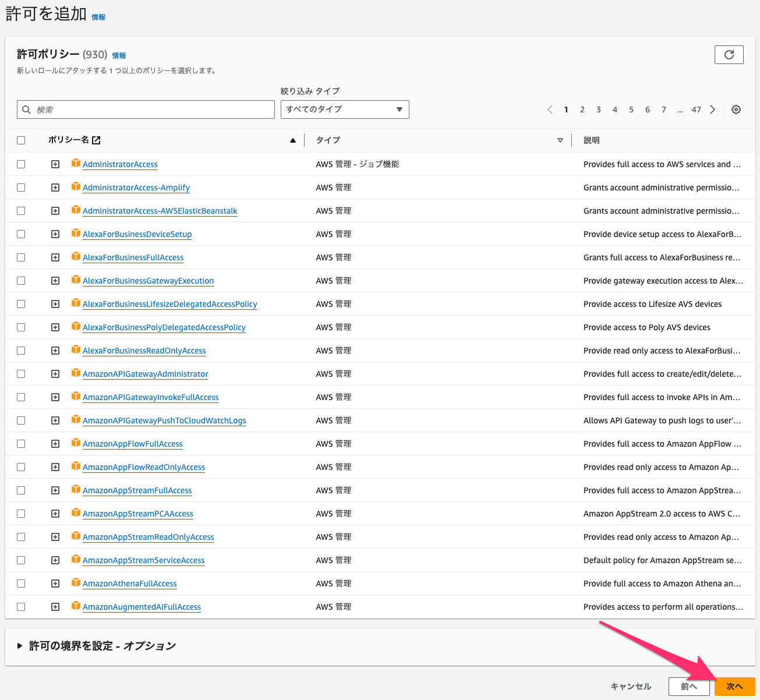The width and height of the screenshot is (760, 700).
Task: Open the すべてのタイプ filter dropdown
Action: (345, 109)
